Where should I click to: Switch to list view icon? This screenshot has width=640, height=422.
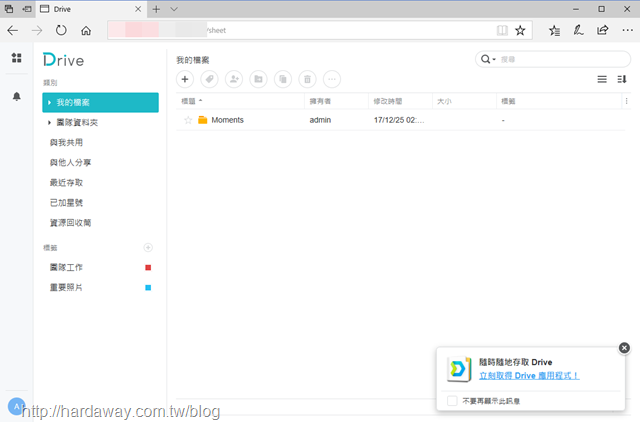(x=602, y=79)
